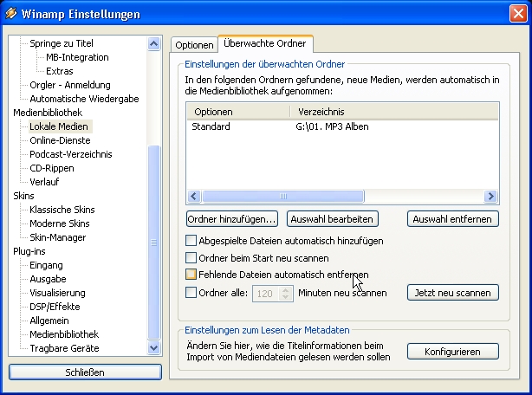Click the 120 minutes input field
The image size is (532, 395).
[x=266, y=294]
